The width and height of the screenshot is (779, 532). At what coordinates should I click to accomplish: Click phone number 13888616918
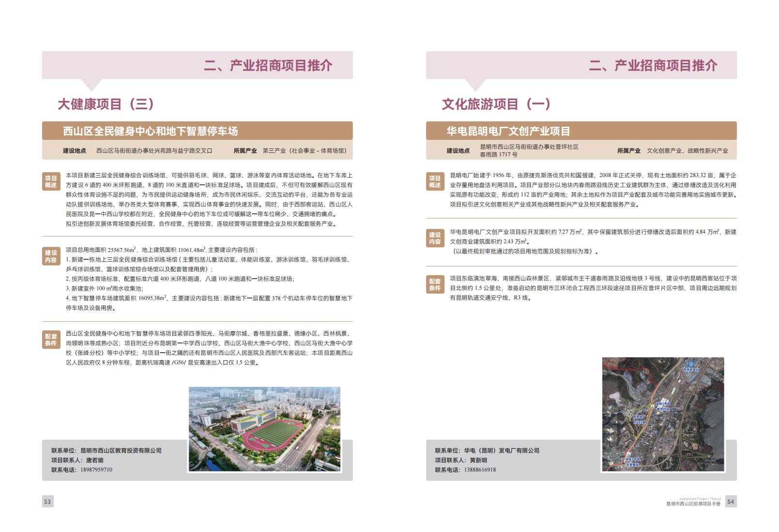point(480,470)
